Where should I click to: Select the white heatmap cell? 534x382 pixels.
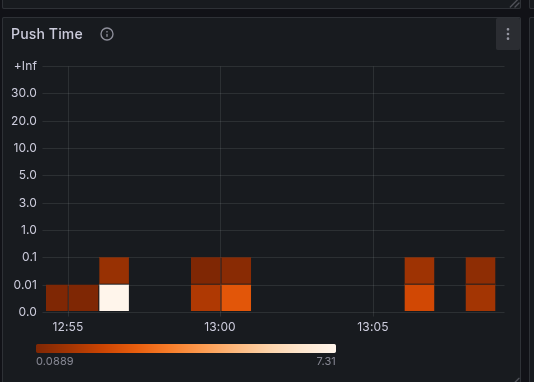[x=114, y=298]
